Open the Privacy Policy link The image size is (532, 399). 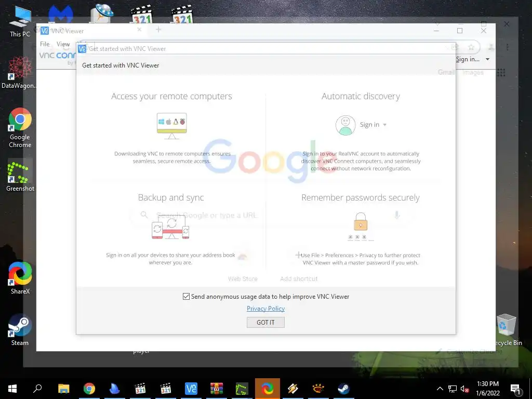pos(265,309)
